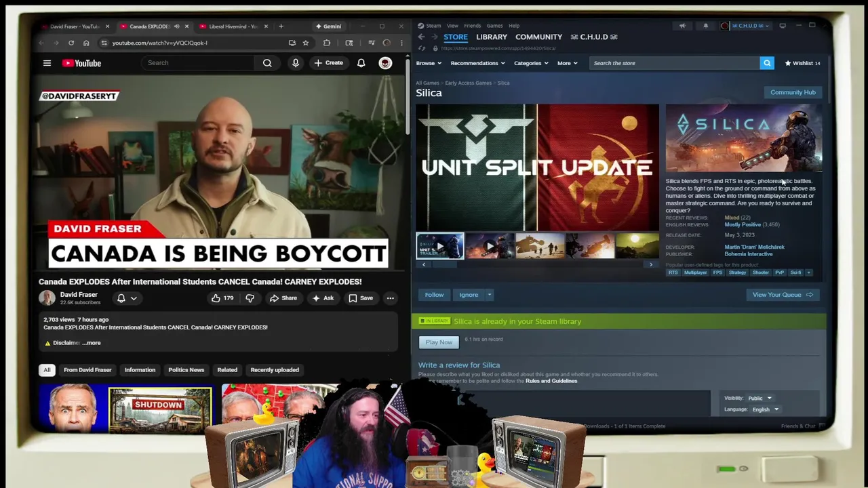Select the 'Politics News' filter chip
The image size is (868, 488).
[x=186, y=370]
